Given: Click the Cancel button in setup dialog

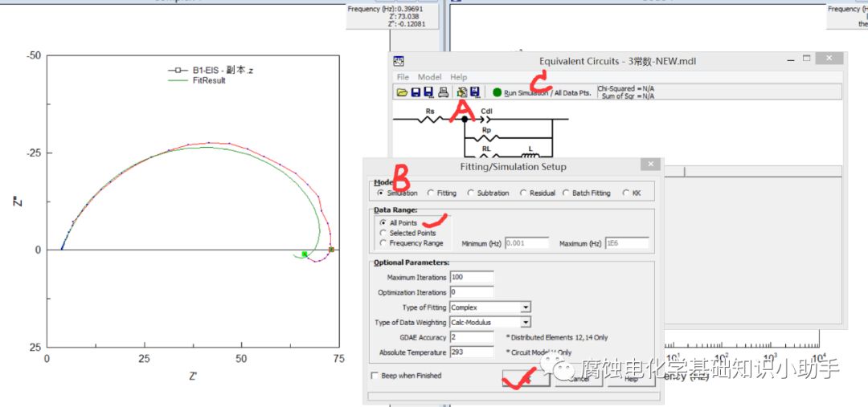Looking at the screenshot, I should 579,379.
